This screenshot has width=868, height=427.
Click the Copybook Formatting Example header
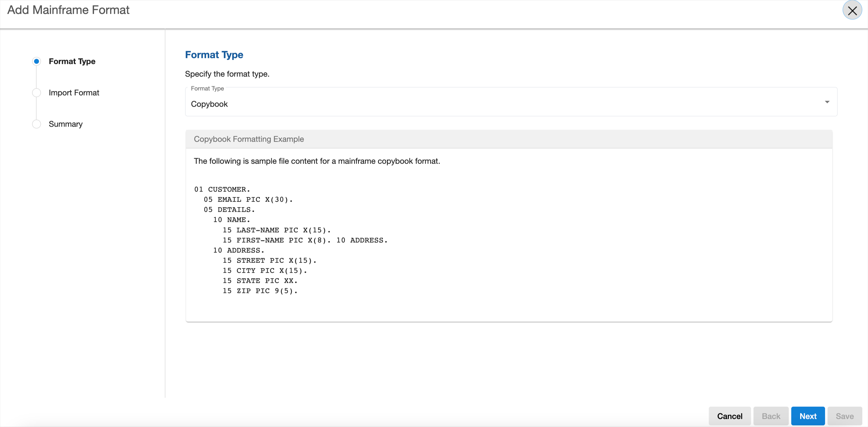tap(249, 139)
